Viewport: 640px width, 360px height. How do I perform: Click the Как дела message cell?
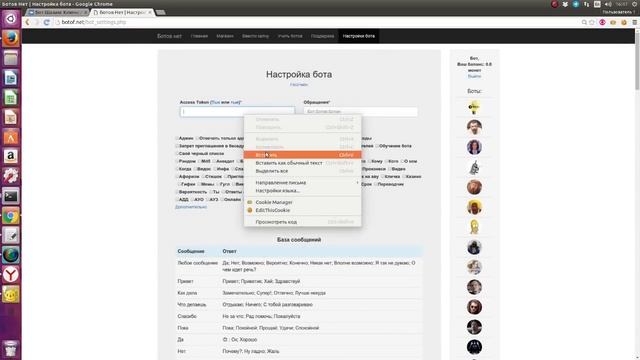187,293
